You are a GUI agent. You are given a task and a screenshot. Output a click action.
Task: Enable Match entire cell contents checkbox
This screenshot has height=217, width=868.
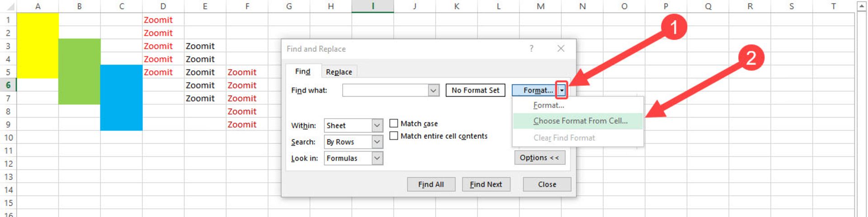(x=394, y=136)
